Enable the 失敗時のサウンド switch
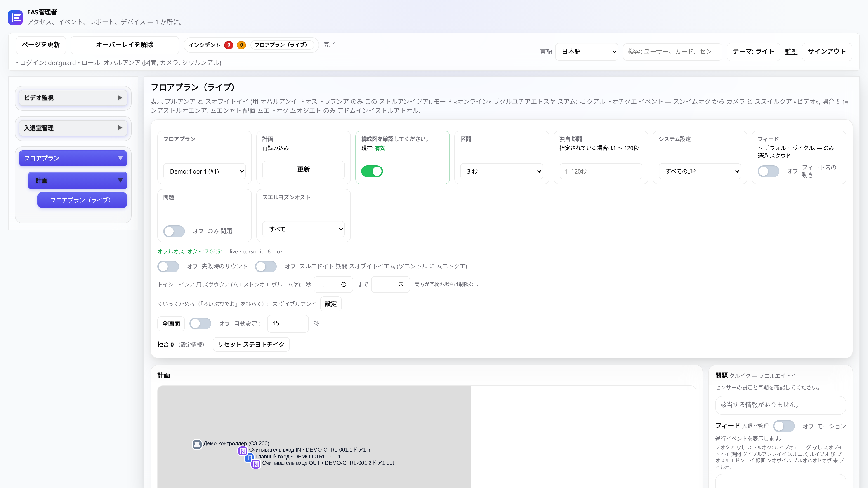This screenshot has width=868, height=488. pyautogui.click(x=168, y=266)
